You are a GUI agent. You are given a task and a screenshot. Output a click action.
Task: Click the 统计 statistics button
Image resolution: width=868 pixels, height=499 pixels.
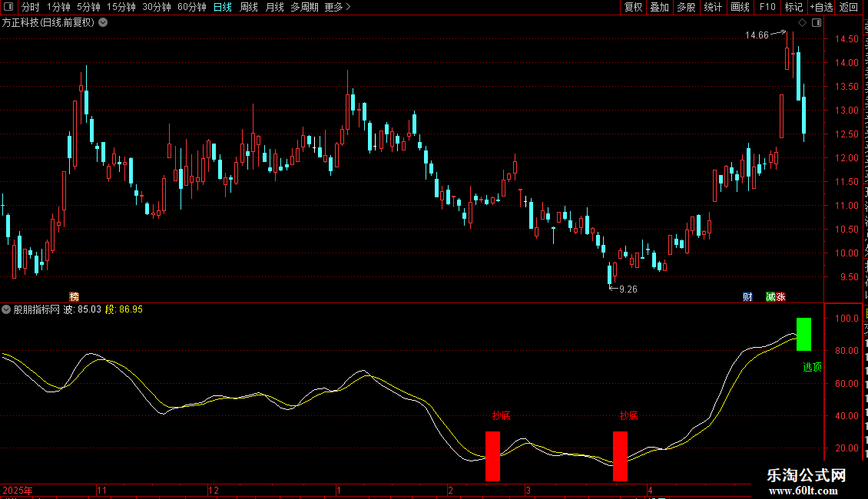[713, 7]
